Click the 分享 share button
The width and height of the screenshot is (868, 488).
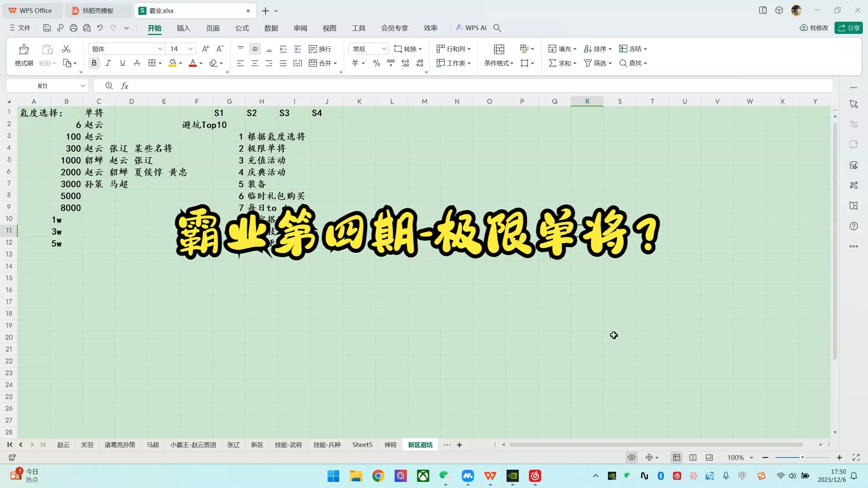(848, 28)
